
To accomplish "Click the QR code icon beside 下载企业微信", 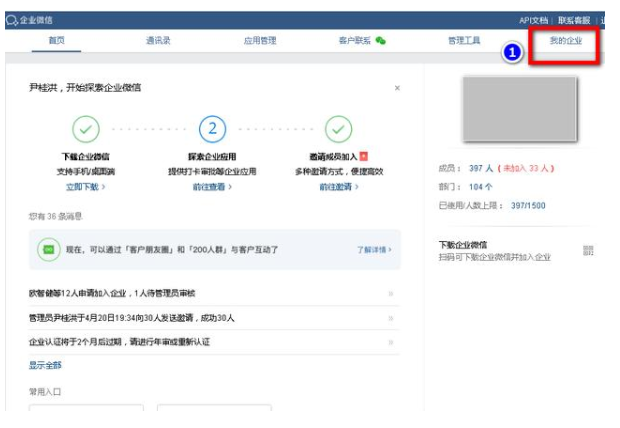I will coord(588,250).
